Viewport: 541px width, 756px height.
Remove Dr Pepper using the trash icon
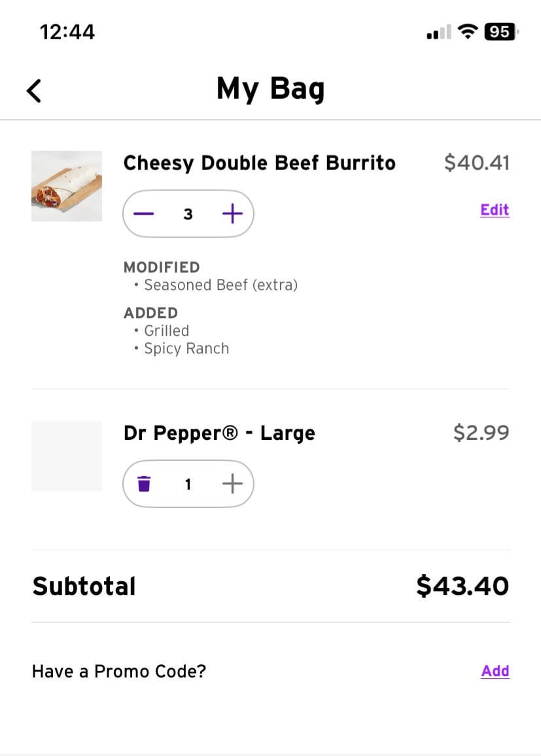click(144, 484)
